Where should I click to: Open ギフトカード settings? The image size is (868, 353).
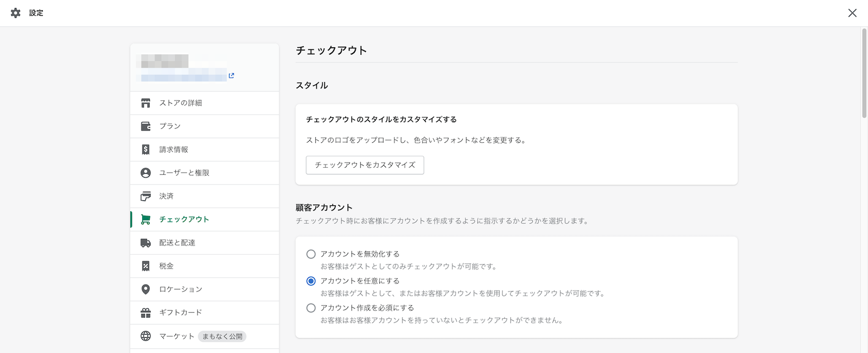pos(205,313)
